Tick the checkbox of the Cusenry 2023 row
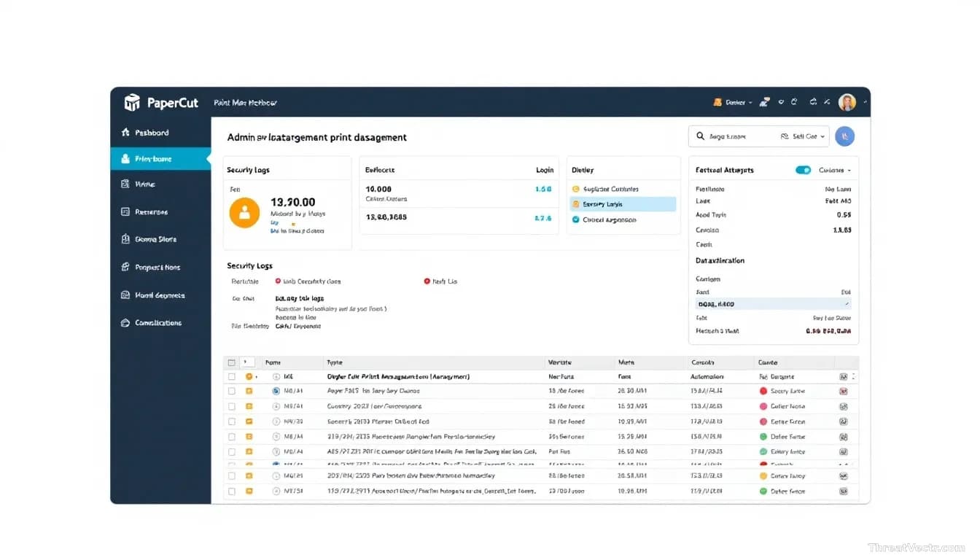Viewport: 980px width, 560px height. (x=232, y=406)
